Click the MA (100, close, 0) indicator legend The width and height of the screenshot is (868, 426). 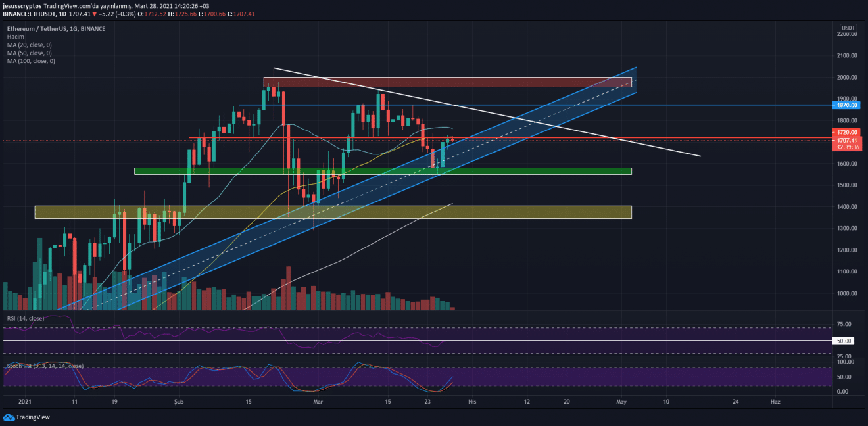coord(32,61)
